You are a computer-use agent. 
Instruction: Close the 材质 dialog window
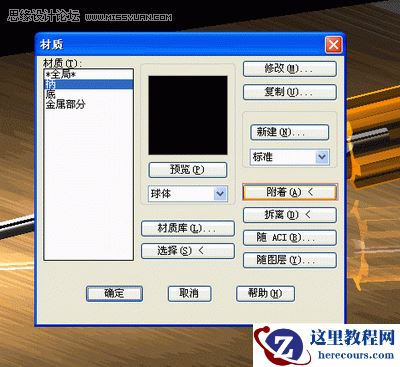(333, 45)
